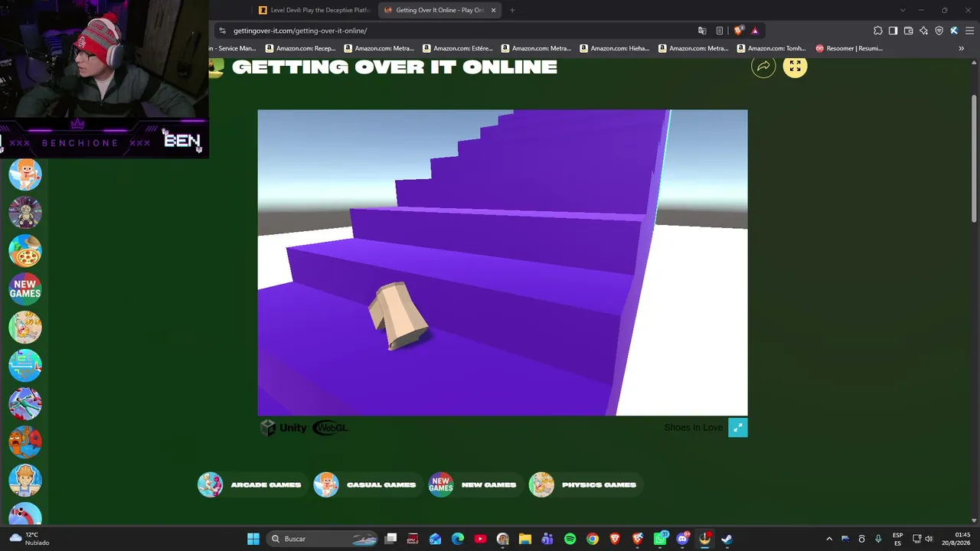
Task: Click the blue K extension icon in toolbar
Action: coord(954,31)
